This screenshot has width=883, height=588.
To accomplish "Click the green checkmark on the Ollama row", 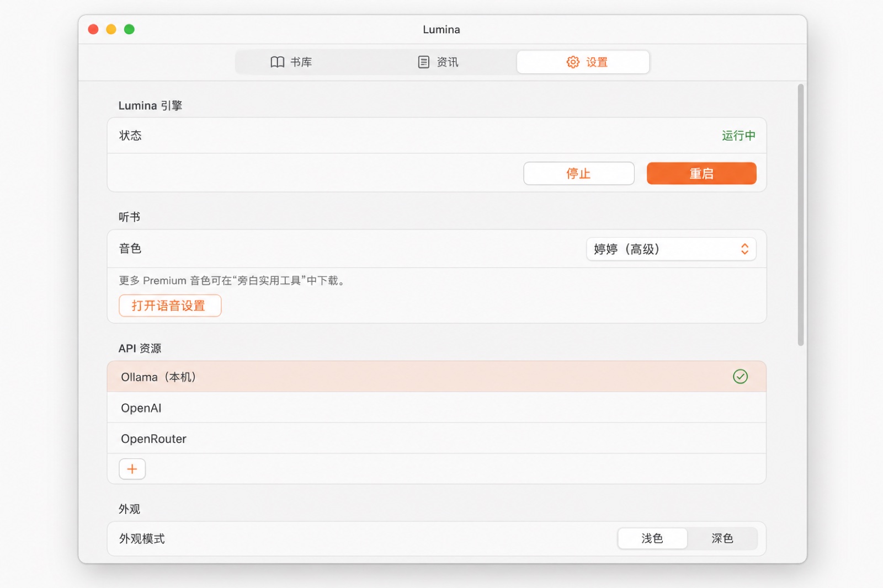I will tap(740, 376).
